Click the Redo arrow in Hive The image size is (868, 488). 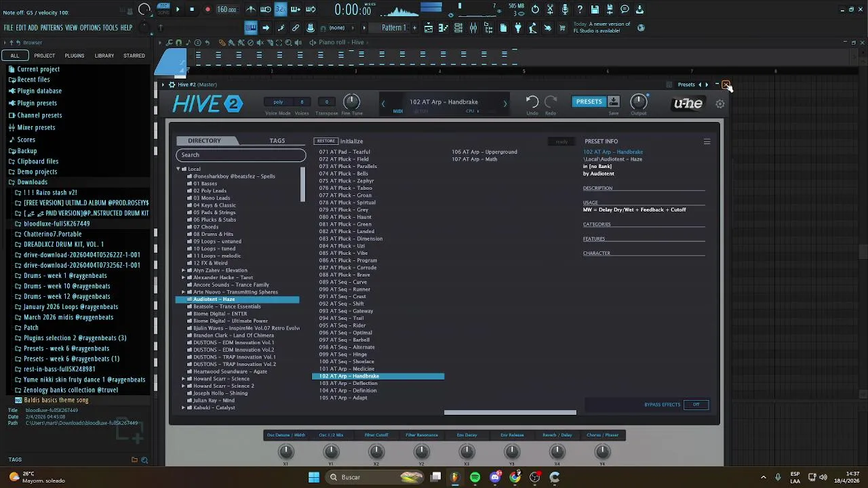(551, 102)
